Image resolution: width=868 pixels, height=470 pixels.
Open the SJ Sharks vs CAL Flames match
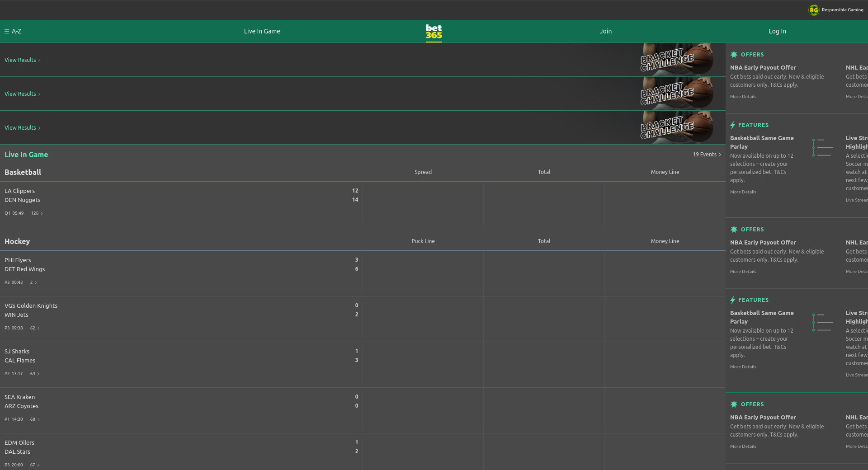[x=20, y=356]
